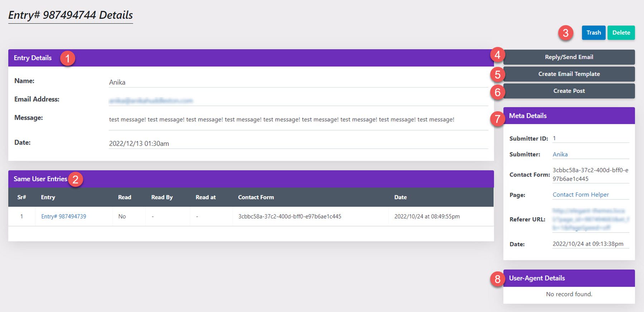Screen dimensions: 644x312
Task: Click the green Delete button
Action: tap(621, 33)
